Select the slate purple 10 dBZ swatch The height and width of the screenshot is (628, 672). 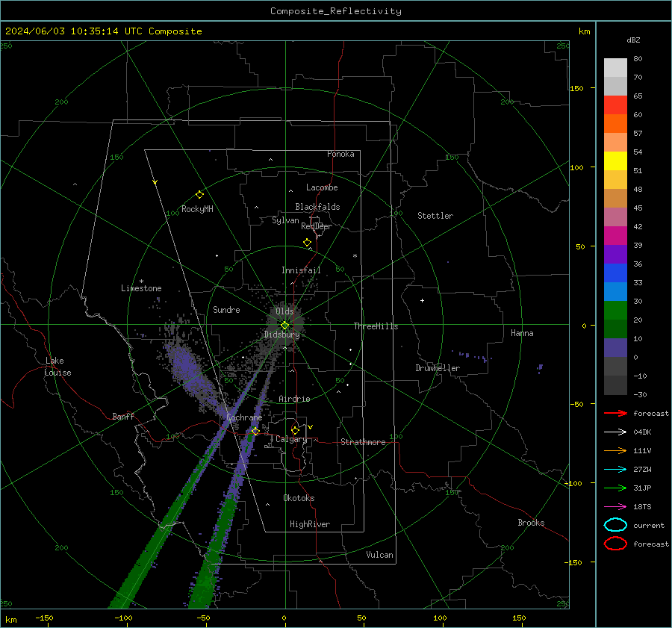pos(615,347)
